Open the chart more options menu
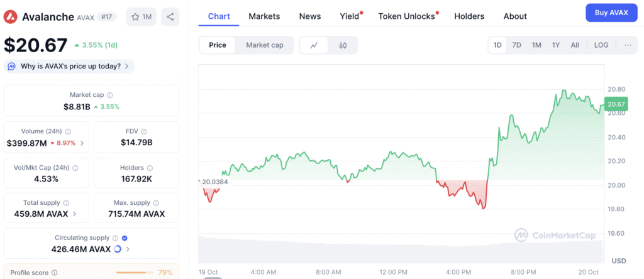 [628, 45]
